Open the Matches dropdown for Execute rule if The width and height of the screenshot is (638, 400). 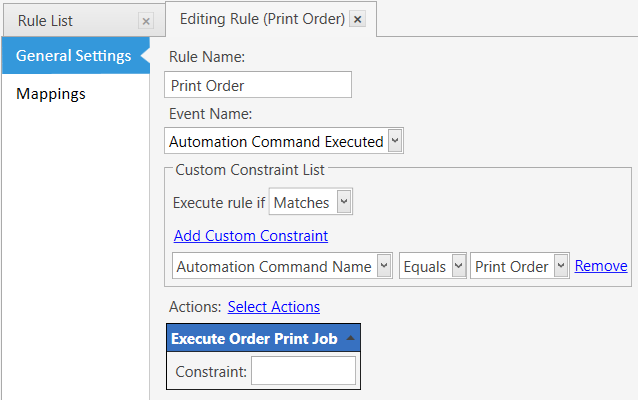click(310, 201)
